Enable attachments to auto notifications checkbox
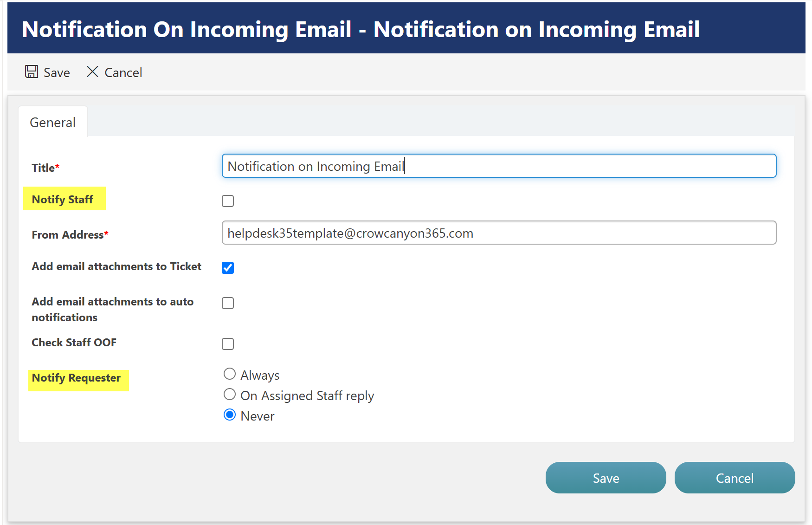The width and height of the screenshot is (812, 525). click(228, 303)
